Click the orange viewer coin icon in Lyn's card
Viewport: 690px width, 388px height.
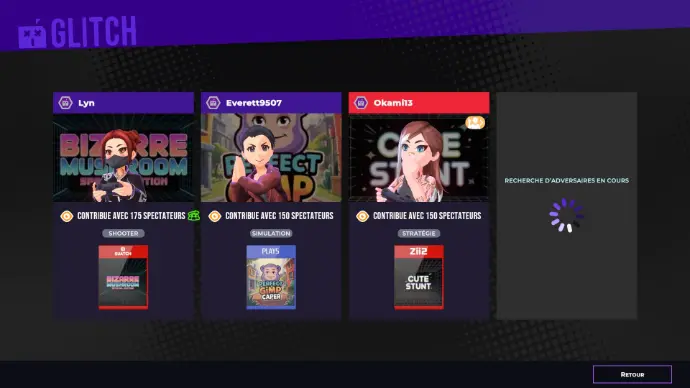pyautogui.click(x=66, y=216)
